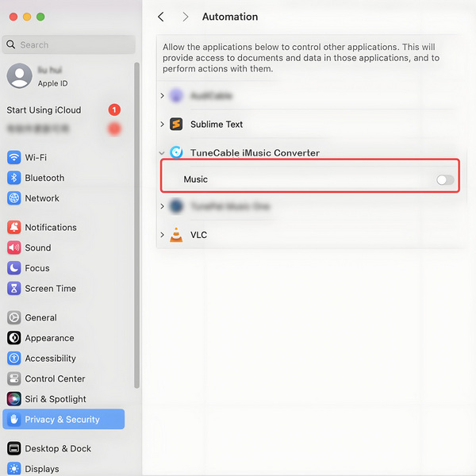Click the Siri & Spotlight icon
This screenshot has width=476, height=476.
click(x=14, y=399)
